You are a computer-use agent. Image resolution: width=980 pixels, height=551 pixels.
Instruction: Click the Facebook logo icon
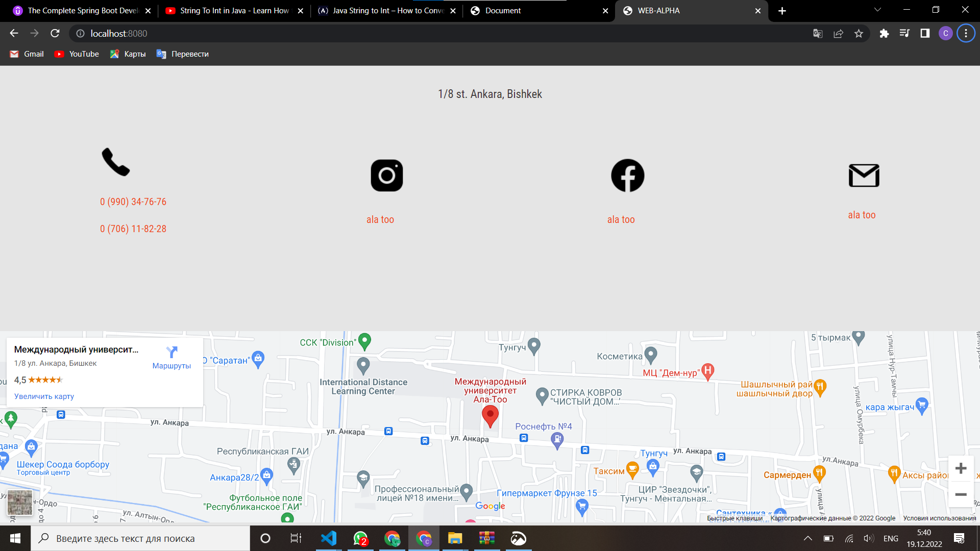click(627, 176)
